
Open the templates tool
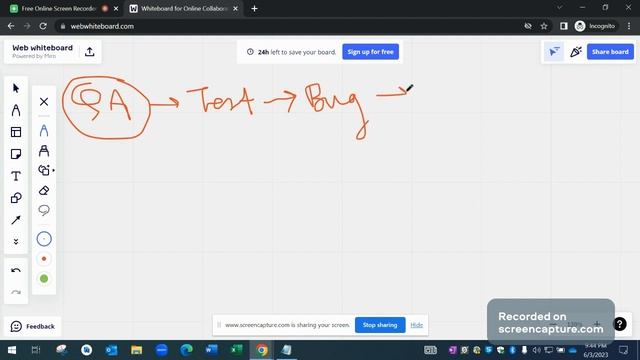tap(16, 132)
